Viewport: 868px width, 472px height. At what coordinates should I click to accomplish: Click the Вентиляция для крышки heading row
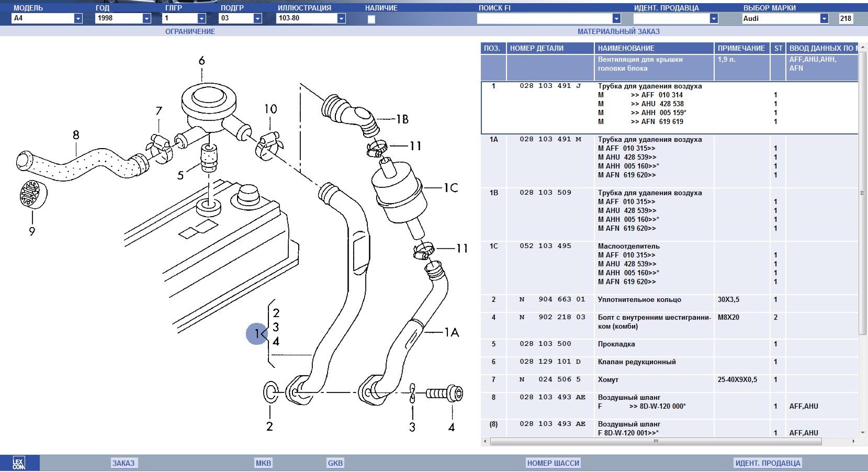pos(670,68)
